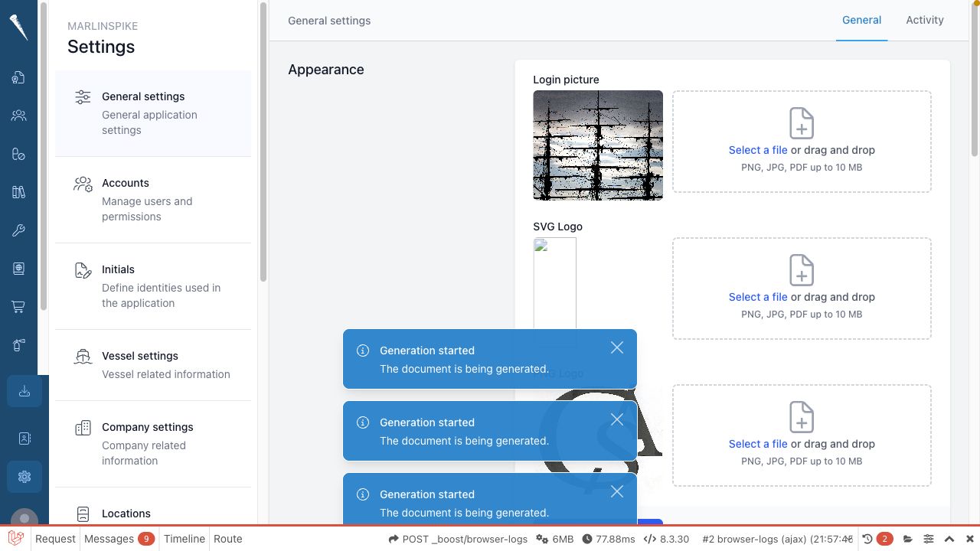Open the Route tab in debugbar
980x551 pixels.
tap(227, 539)
